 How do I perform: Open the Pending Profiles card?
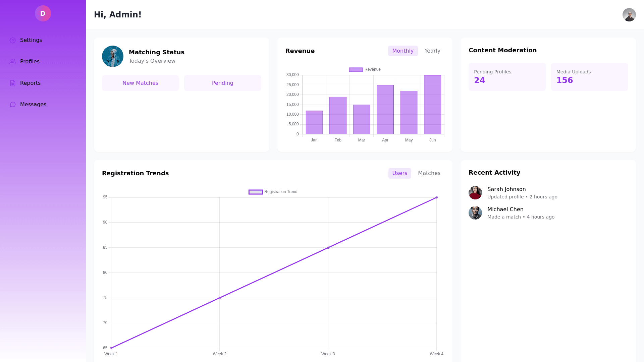[507, 77]
